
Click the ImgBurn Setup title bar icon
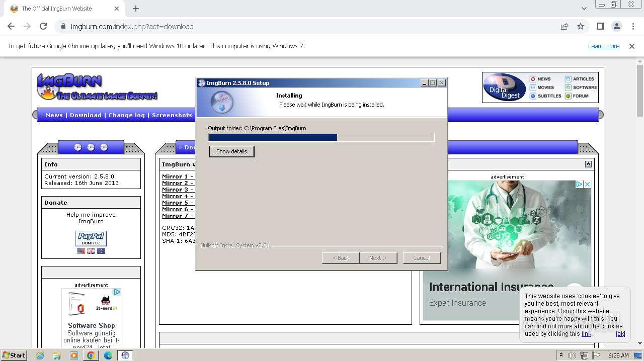202,83
